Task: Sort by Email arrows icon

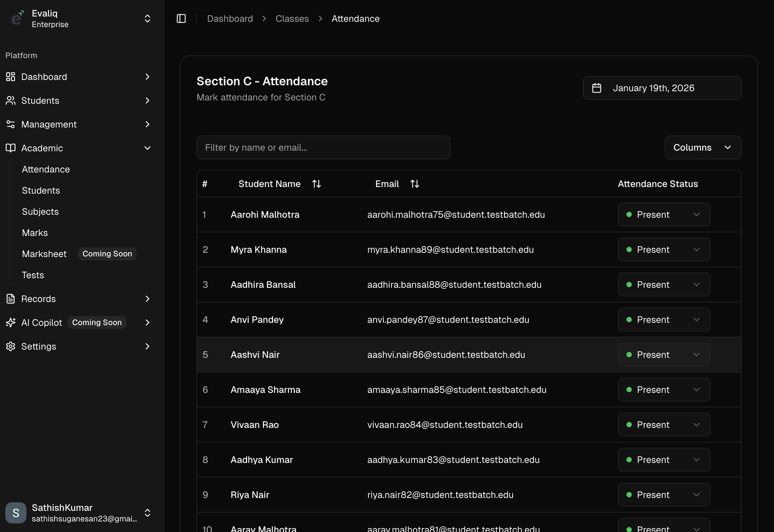Action: tap(414, 184)
